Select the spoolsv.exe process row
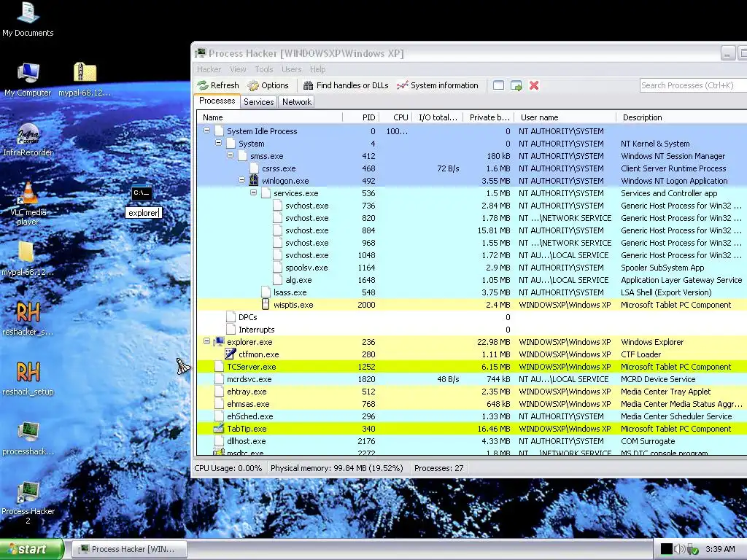 click(472, 268)
